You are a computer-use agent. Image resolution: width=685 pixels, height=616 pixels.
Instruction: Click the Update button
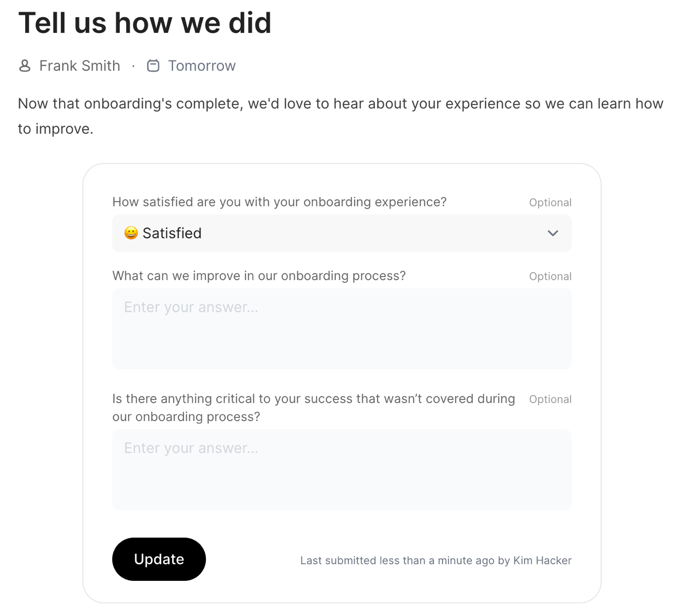(159, 559)
